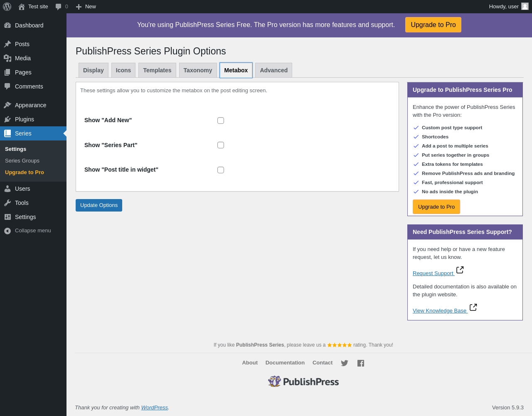Click the PublishPress footer logo

pyautogui.click(x=303, y=382)
